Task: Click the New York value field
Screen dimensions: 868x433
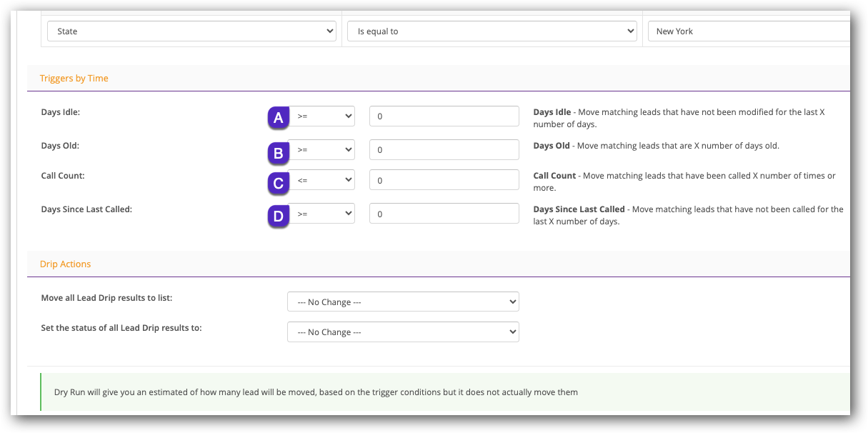Action: (747, 31)
